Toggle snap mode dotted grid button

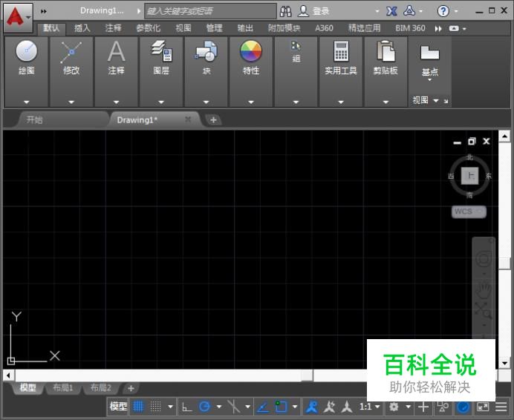point(156,407)
